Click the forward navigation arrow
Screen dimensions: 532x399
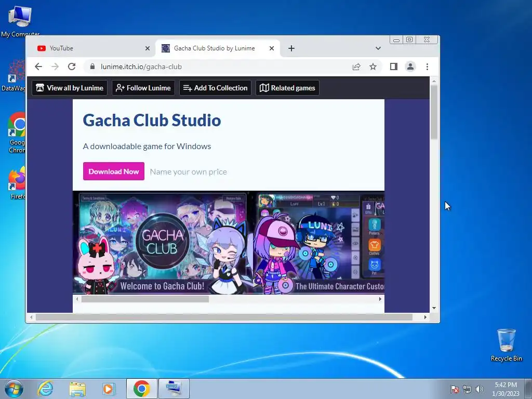pos(55,66)
